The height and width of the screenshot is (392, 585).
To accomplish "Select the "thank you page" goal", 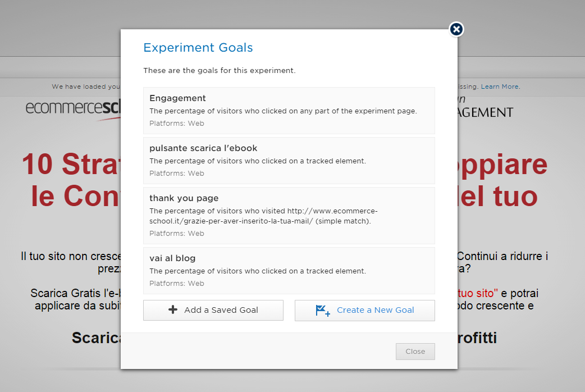I will click(184, 198).
